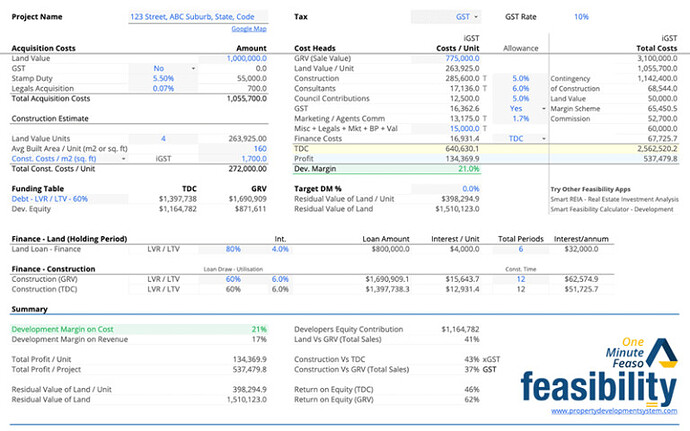Viewport: 690px width, 431px height.
Task: Select the Target DM % value 0.0%
Action: (x=446, y=189)
